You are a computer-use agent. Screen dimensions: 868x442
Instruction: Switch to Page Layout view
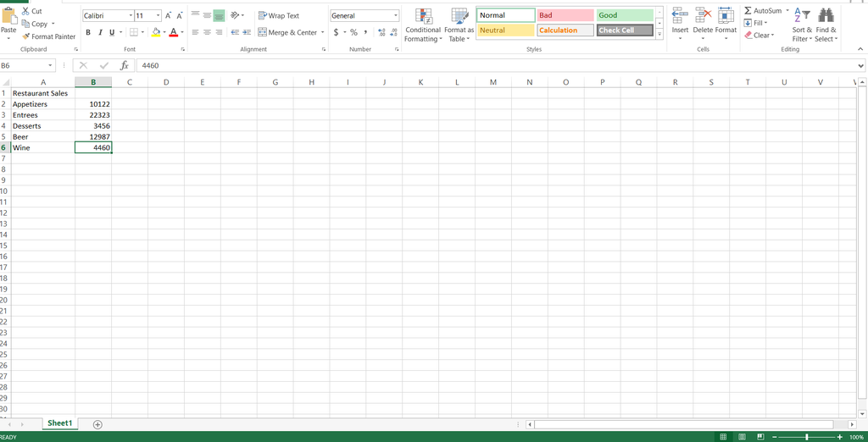742,437
